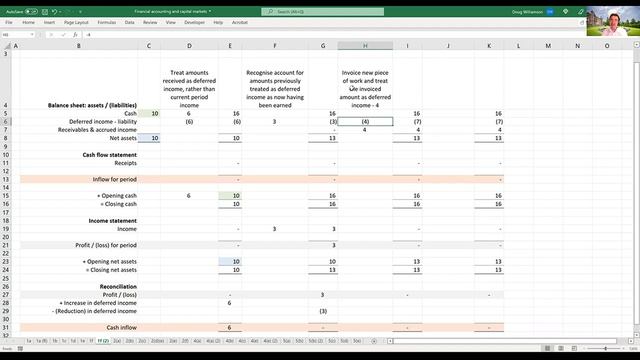
Task: Click the 'Cash inflow' label in row 31
Action: tap(122, 327)
